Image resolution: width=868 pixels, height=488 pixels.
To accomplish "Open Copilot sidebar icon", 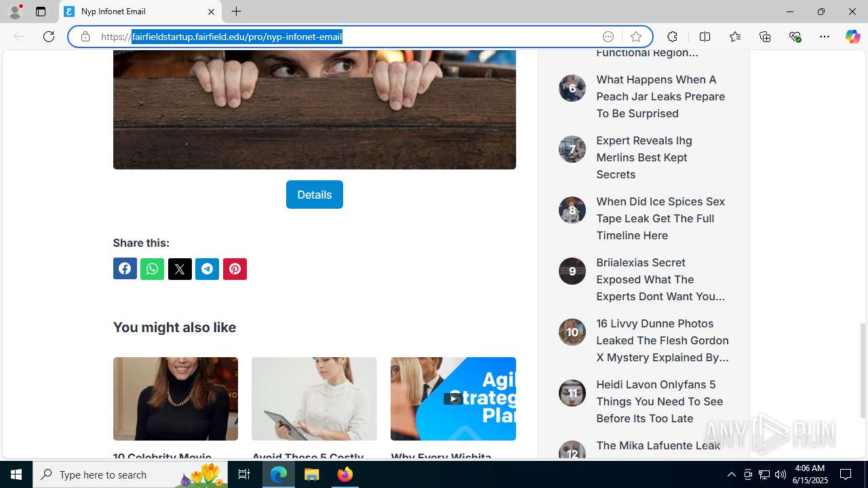I will pyautogui.click(x=852, y=37).
